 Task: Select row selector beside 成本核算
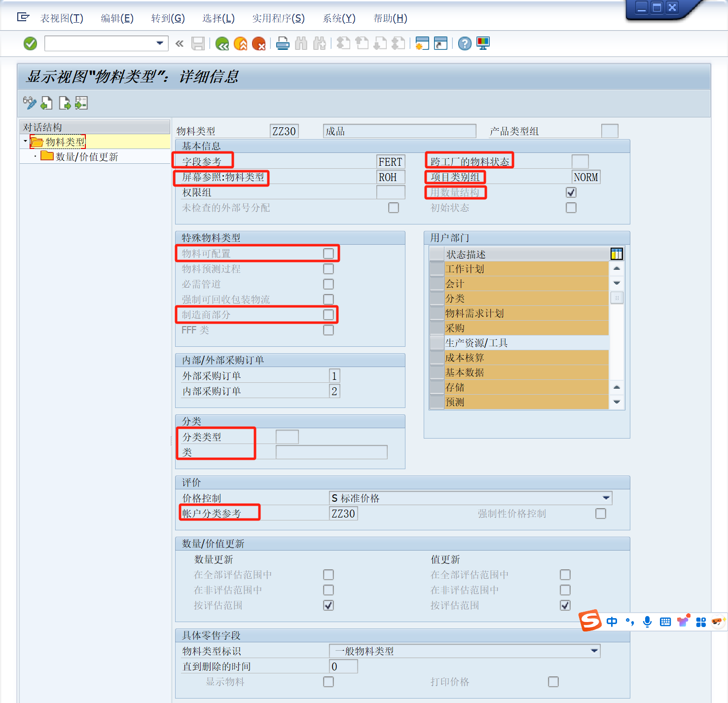[x=437, y=358]
